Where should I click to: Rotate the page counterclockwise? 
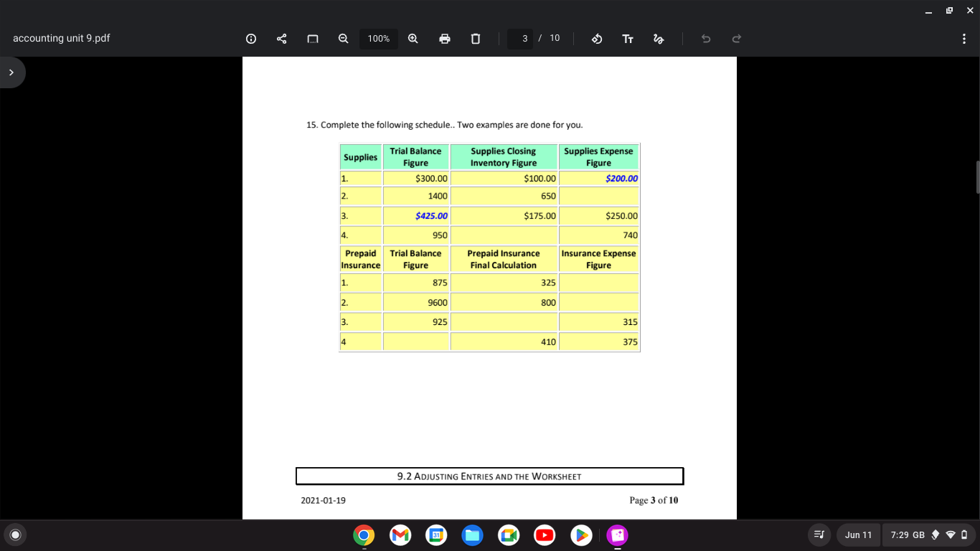[596, 38]
